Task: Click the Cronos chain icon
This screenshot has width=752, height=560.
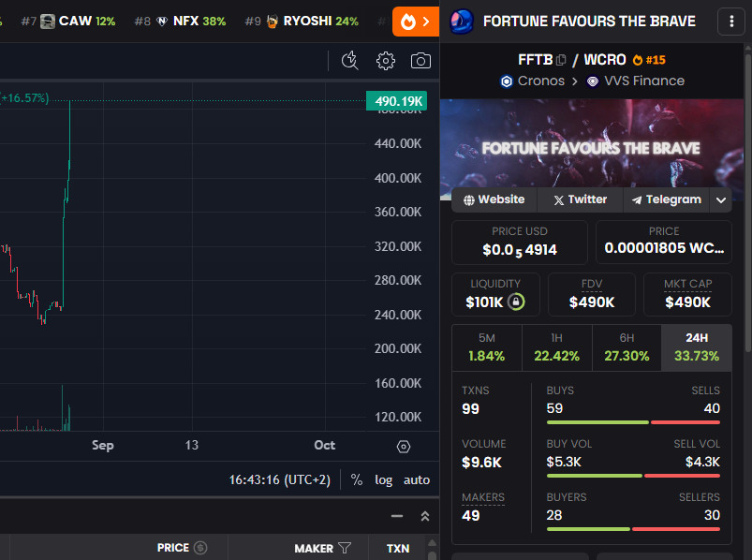Action: [x=507, y=81]
